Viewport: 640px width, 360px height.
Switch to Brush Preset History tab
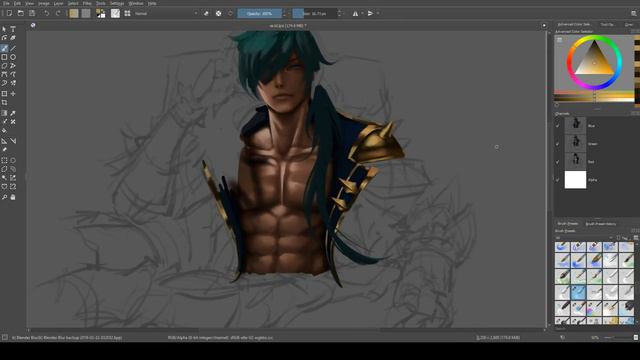[600, 224]
